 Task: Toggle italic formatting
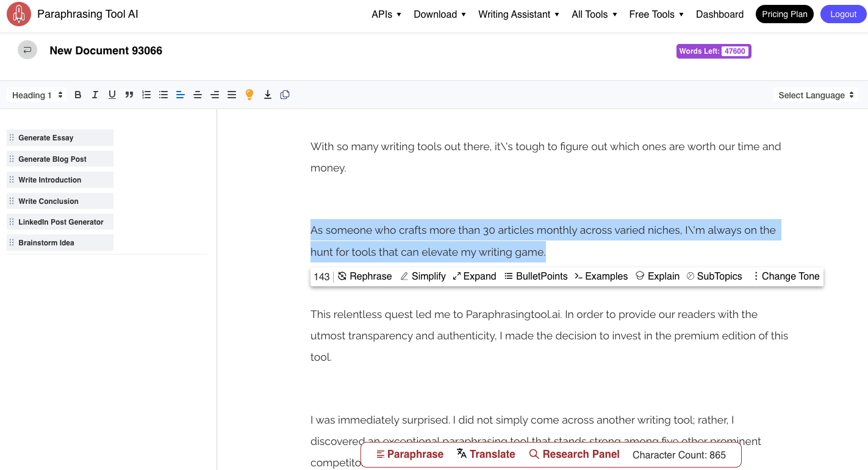pos(95,95)
